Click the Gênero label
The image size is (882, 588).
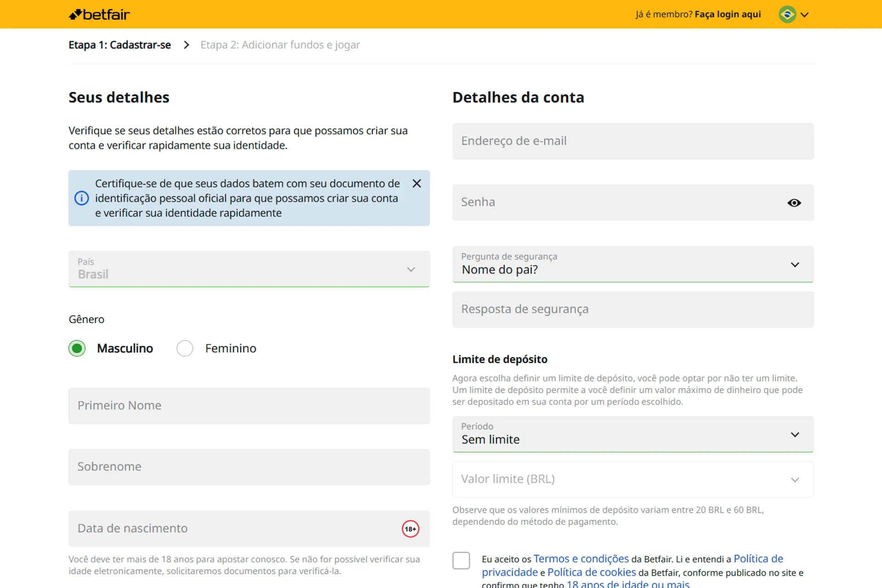86,319
